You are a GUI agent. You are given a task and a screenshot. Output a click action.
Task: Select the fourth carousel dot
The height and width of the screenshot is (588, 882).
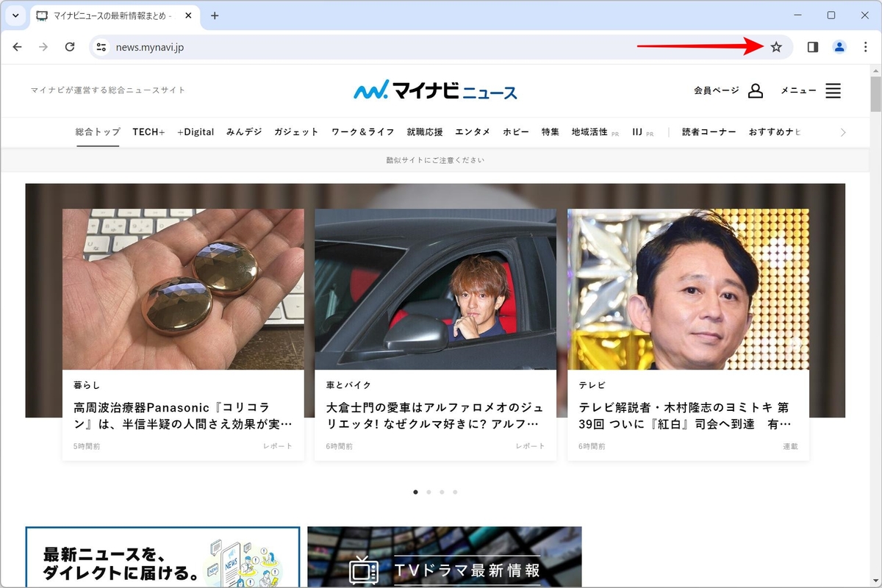455,492
